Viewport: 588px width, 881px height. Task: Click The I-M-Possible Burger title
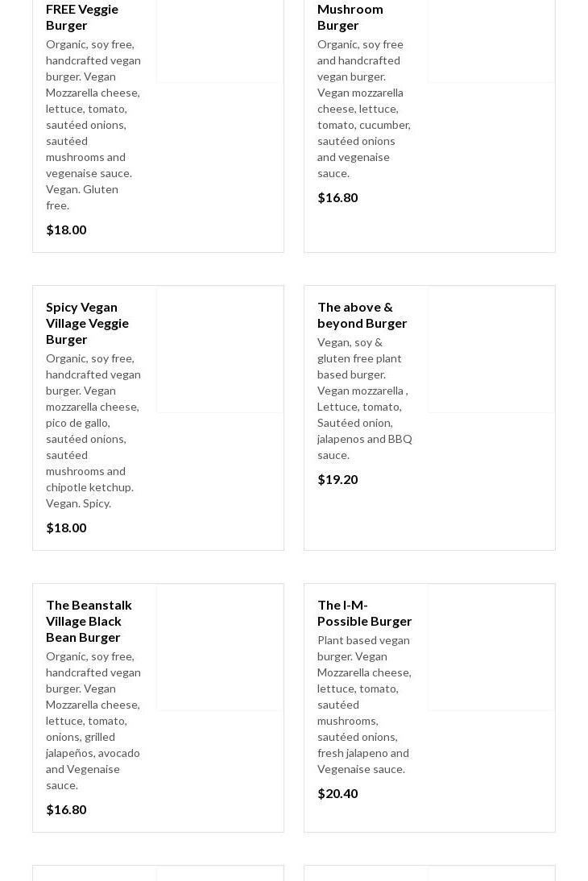(364, 613)
